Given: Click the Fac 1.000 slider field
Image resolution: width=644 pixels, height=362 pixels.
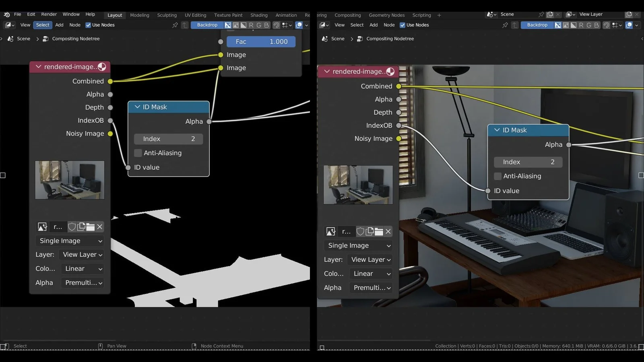Looking at the screenshot, I should click(x=261, y=42).
